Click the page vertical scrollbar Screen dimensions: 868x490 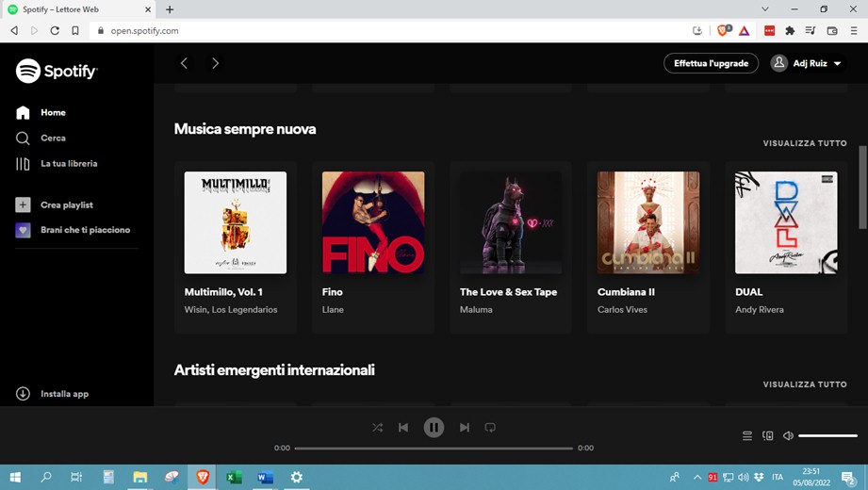tap(862, 188)
